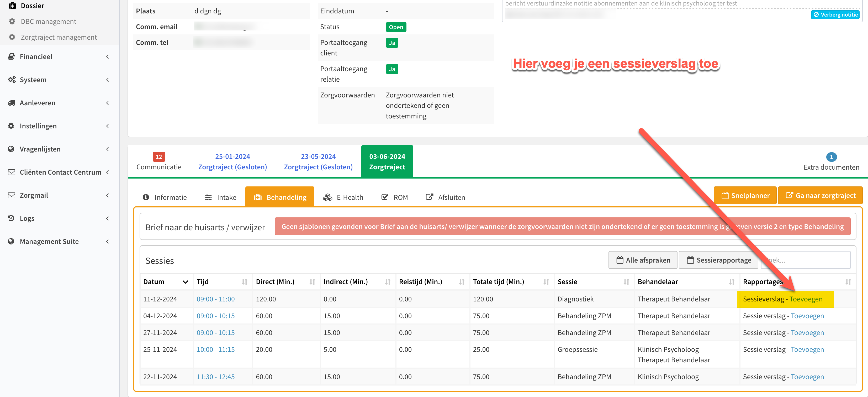This screenshot has height=397, width=868.
Task: Switch to the ROM sub-tab
Action: click(395, 197)
